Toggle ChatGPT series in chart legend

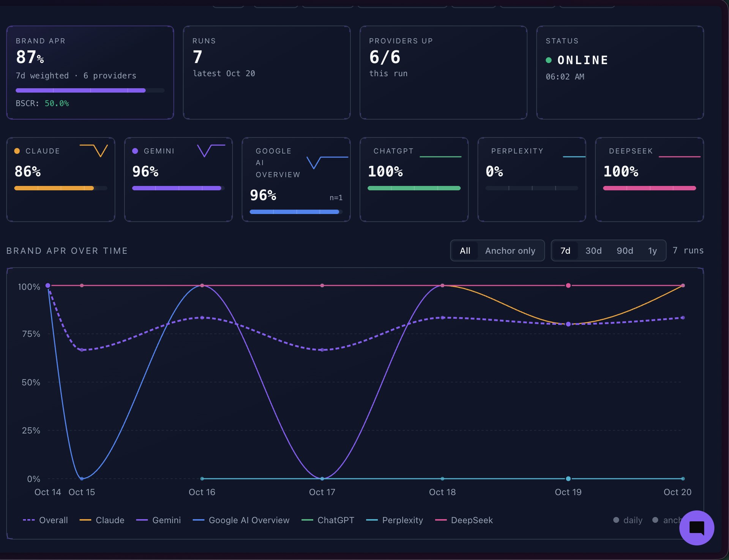pos(327,520)
